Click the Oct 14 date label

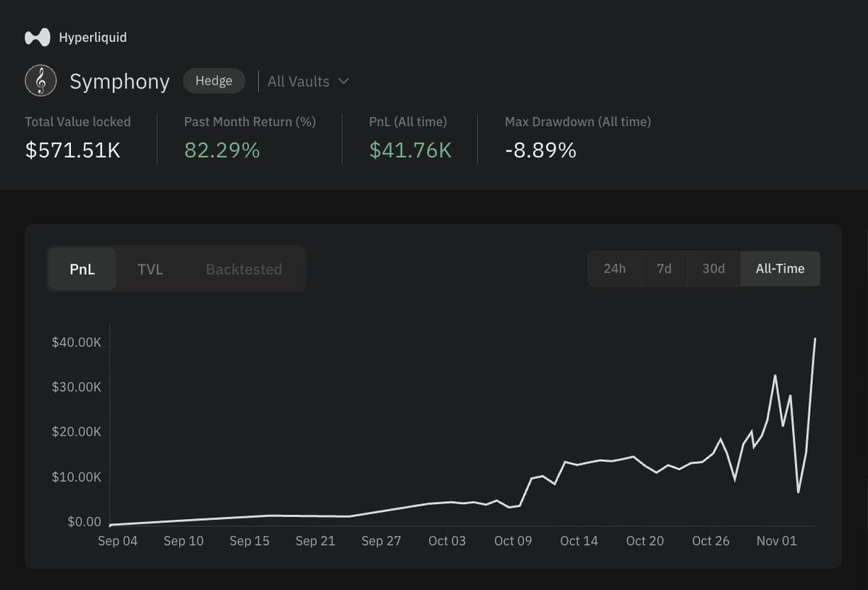[x=579, y=541]
